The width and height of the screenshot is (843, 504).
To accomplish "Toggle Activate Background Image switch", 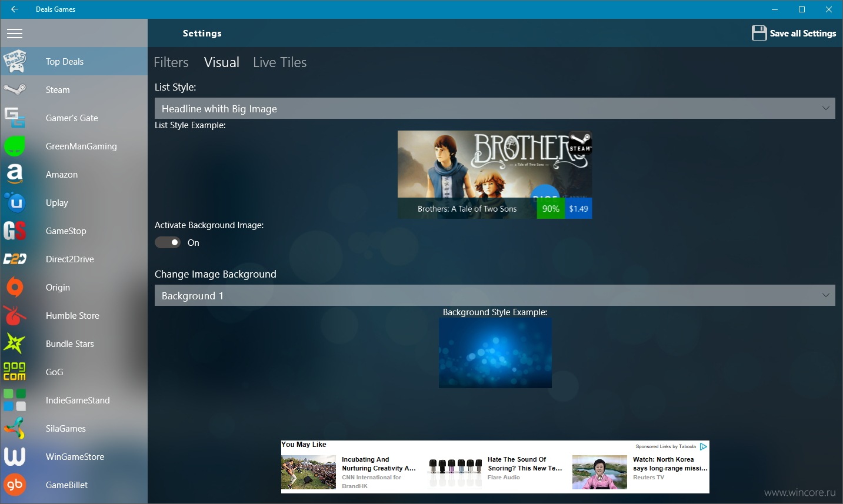I will pyautogui.click(x=168, y=242).
